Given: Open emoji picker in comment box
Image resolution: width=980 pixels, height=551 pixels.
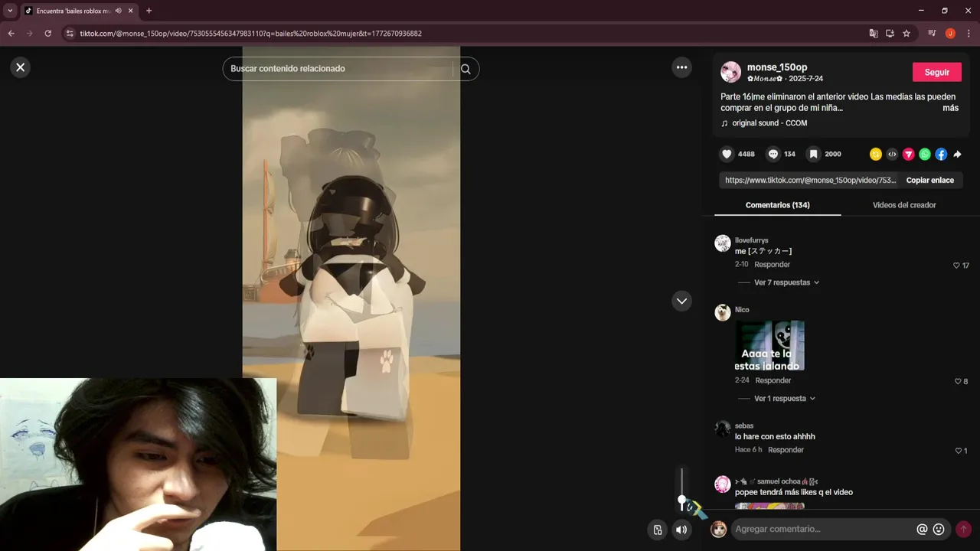Looking at the screenshot, I should [x=939, y=529].
